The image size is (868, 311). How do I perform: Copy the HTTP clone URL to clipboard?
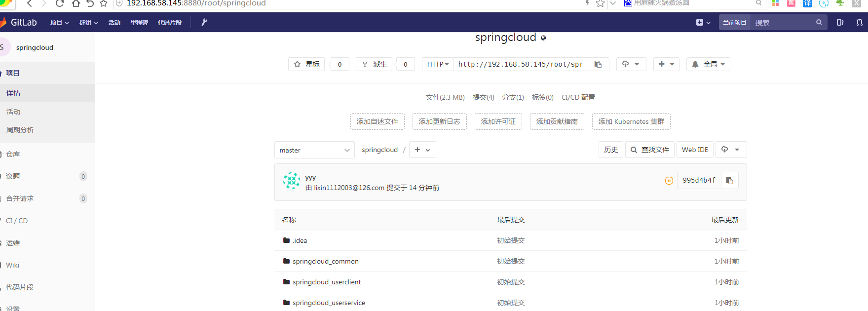[598, 64]
